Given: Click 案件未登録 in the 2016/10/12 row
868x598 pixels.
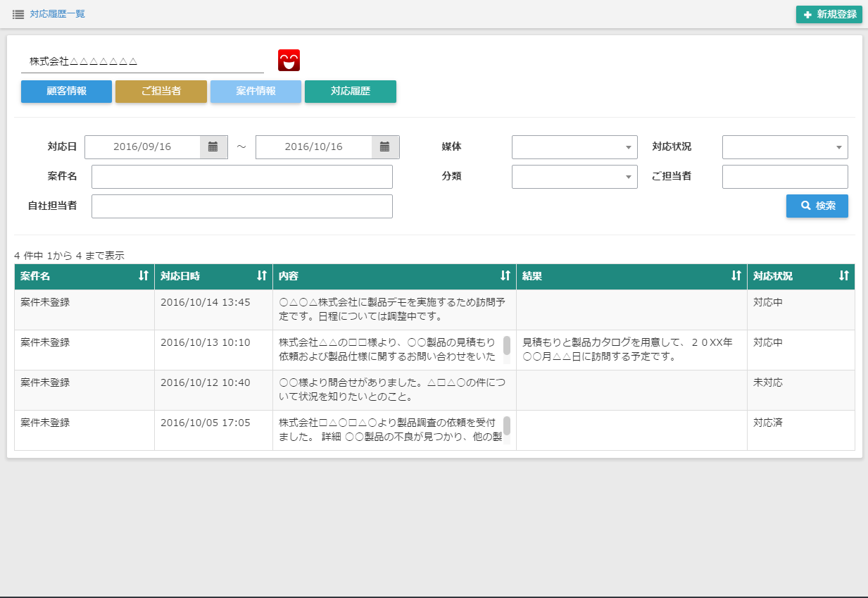Looking at the screenshot, I should point(45,382).
